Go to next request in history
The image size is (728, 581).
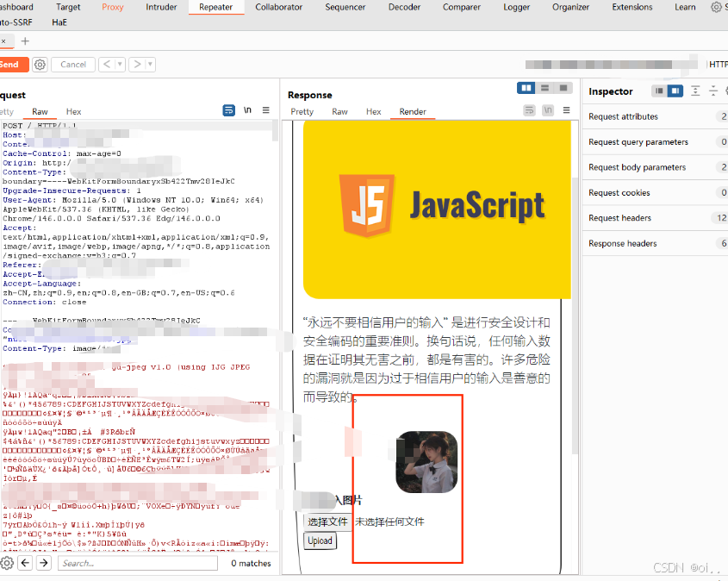pos(137,64)
